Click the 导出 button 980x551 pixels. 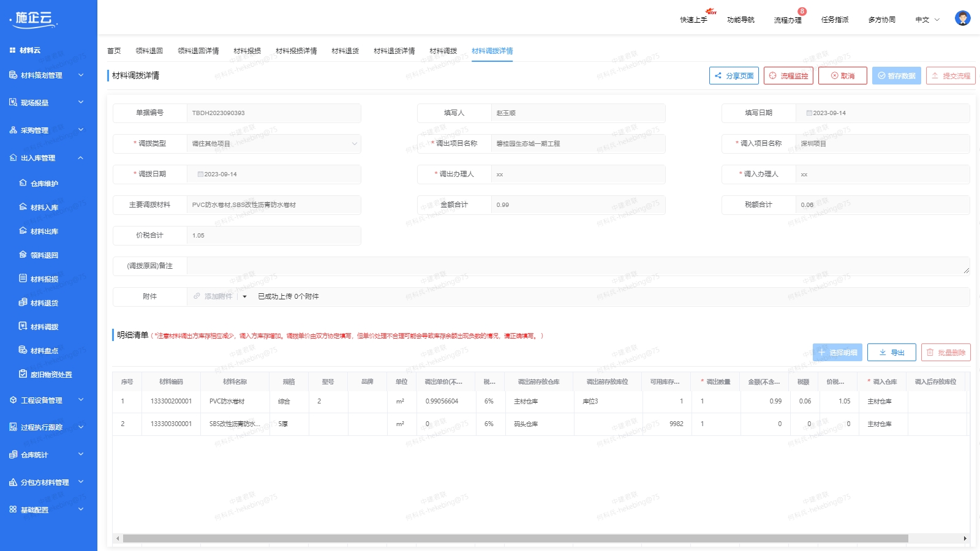tap(892, 353)
